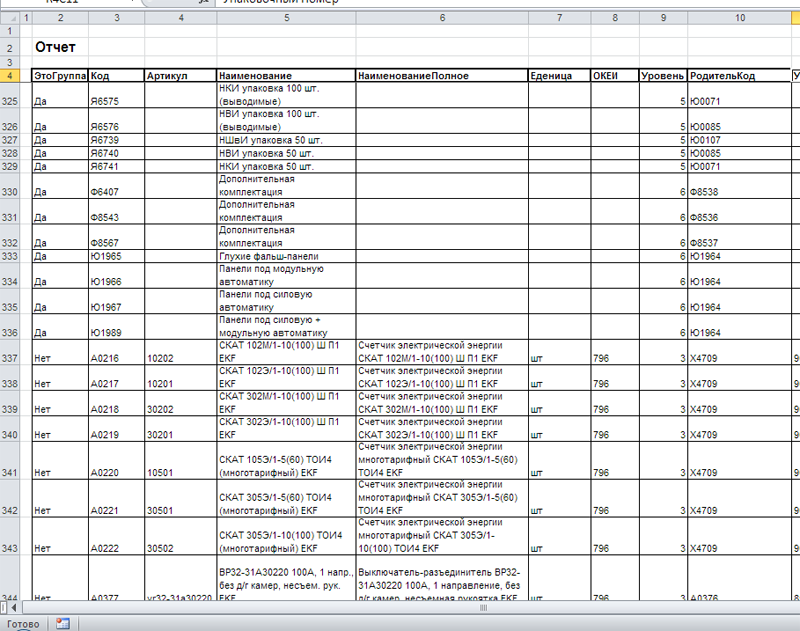
Task: Click article cell '30501'
Action: coord(181,498)
